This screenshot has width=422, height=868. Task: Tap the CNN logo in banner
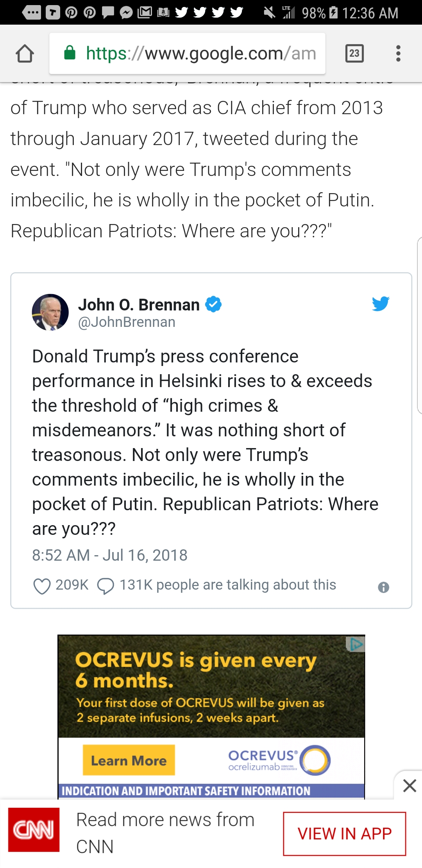pyautogui.click(x=34, y=830)
